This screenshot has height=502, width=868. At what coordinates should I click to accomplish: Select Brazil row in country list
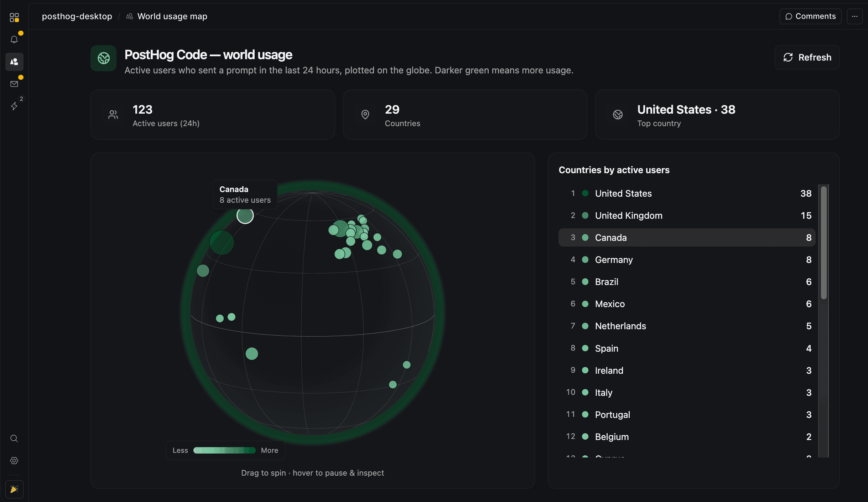click(x=687, y=282)
